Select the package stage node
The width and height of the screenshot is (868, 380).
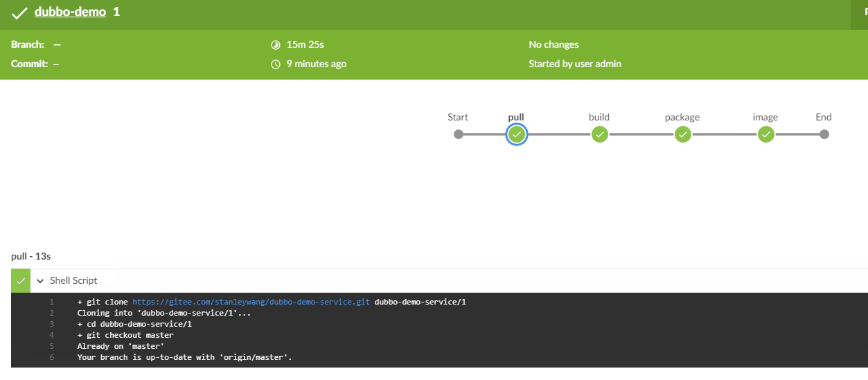pos(683,134)
